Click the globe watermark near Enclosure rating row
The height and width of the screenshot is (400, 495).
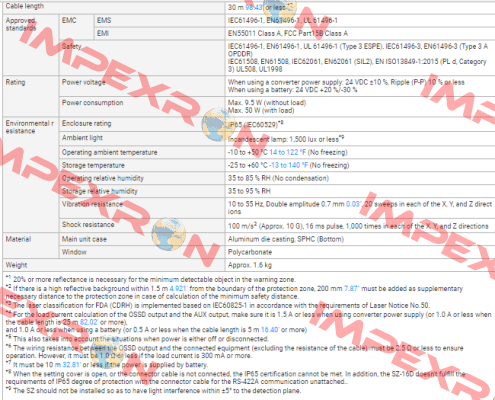(x=218, y=124)
